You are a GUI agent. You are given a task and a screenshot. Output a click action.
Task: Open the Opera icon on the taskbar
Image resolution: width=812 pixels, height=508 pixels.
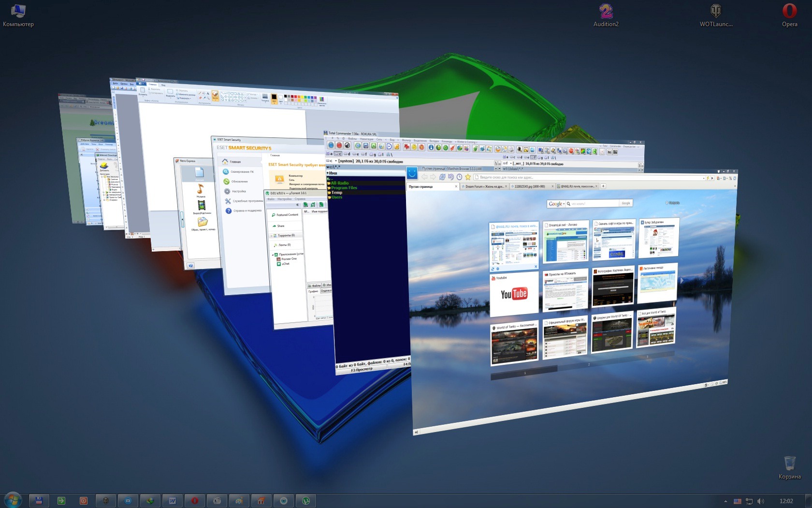pyautogui.click(x=195, y=501)
